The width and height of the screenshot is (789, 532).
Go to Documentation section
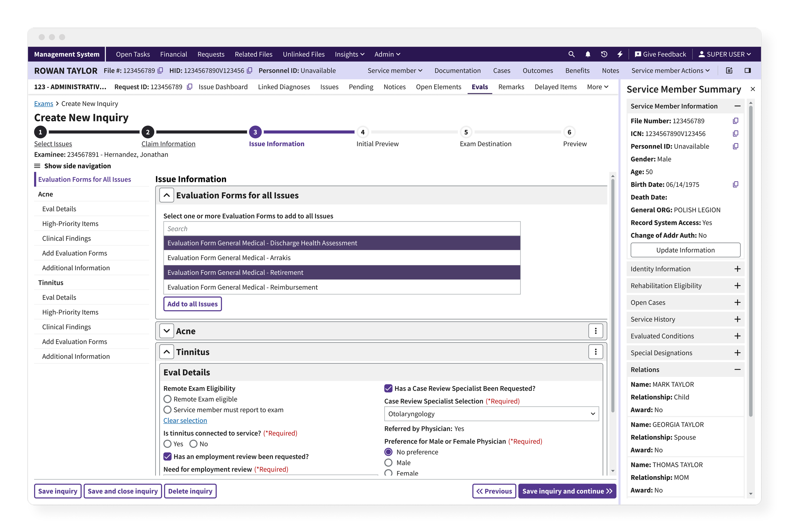point(457,71)
